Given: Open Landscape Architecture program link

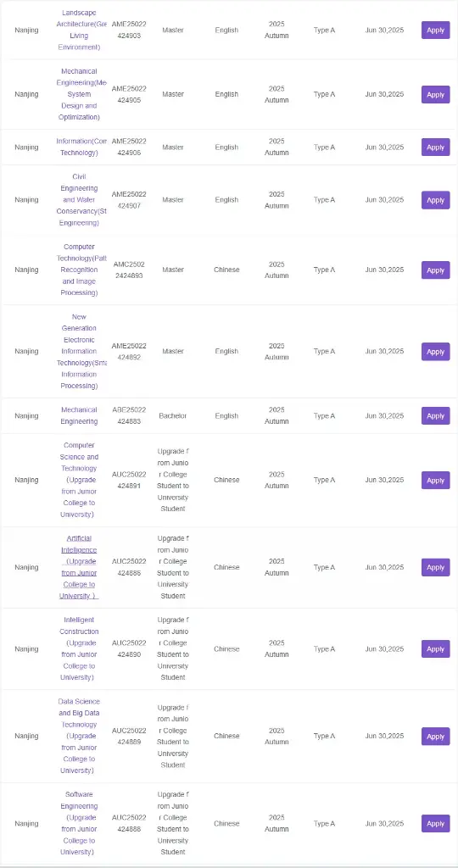Looking at the screenshot, I should tap(79, 30).
